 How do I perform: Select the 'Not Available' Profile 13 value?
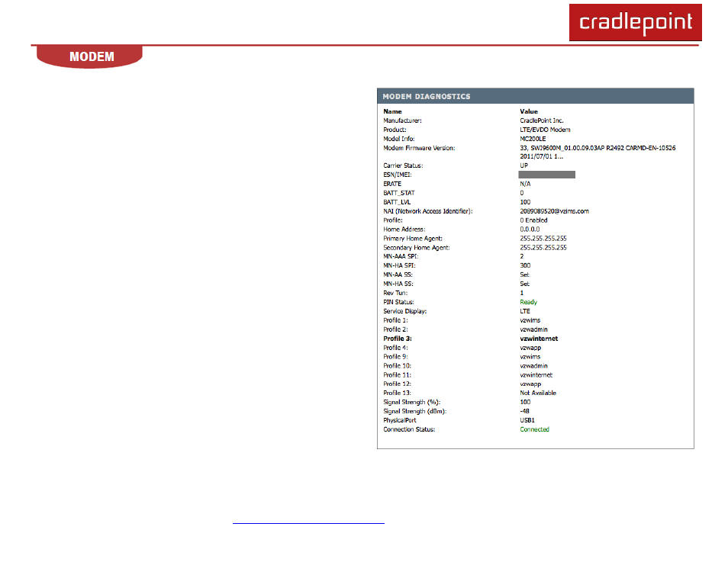click(538, 393)
